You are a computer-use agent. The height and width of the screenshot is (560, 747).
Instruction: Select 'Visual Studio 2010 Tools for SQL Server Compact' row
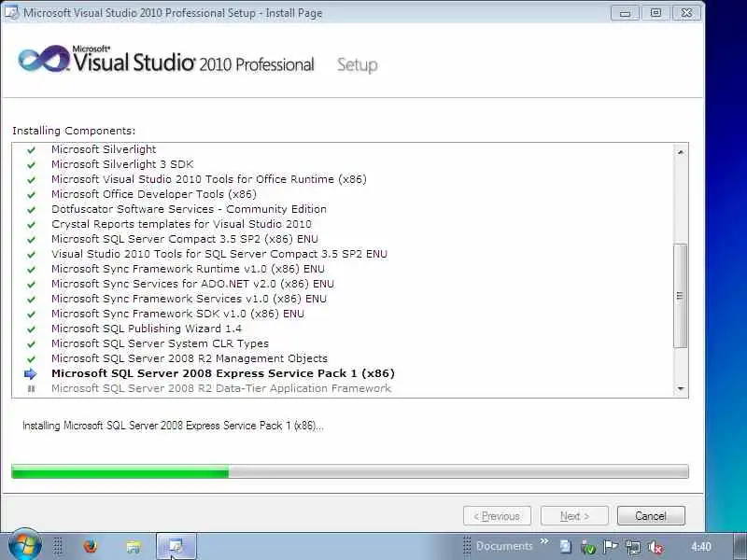219,254
